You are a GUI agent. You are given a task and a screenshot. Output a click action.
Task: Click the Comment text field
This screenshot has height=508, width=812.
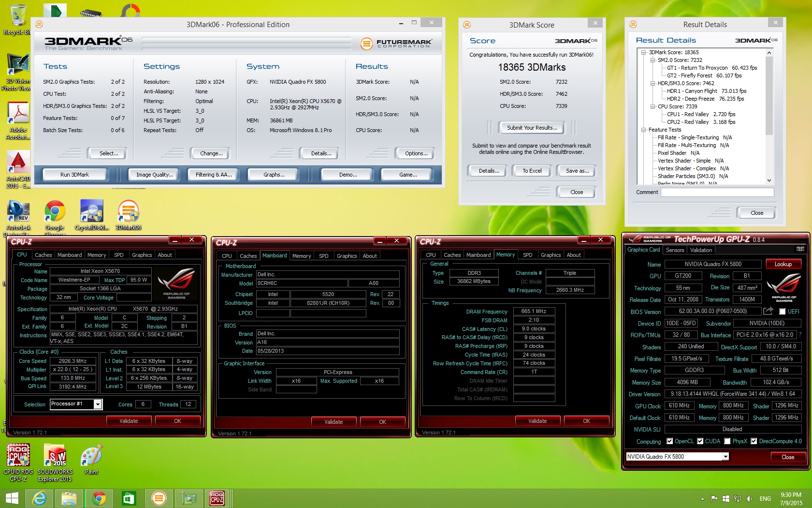point(717,192)
